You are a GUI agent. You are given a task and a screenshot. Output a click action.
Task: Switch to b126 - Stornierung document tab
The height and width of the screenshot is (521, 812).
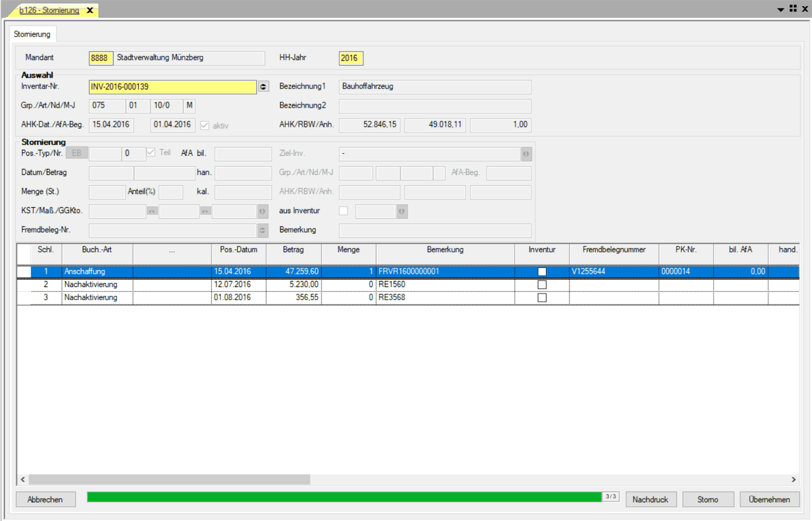tap(49, 10)
